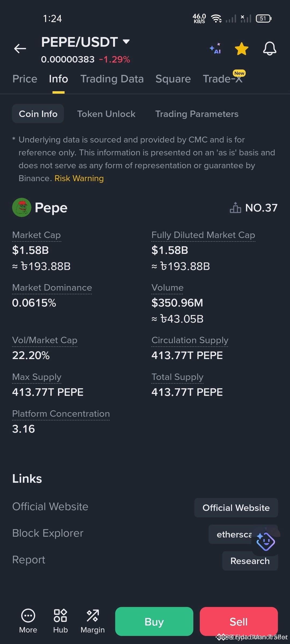Tap the Official Website link button
The height and width of the screenshot is (644, 290).
pyautogui.click(x=236, y=508)
